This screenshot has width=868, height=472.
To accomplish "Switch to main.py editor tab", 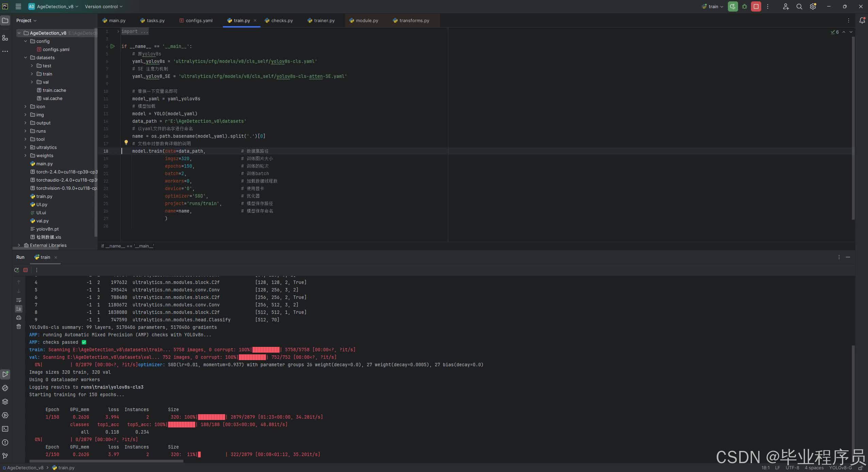I will tap(114, 20).
